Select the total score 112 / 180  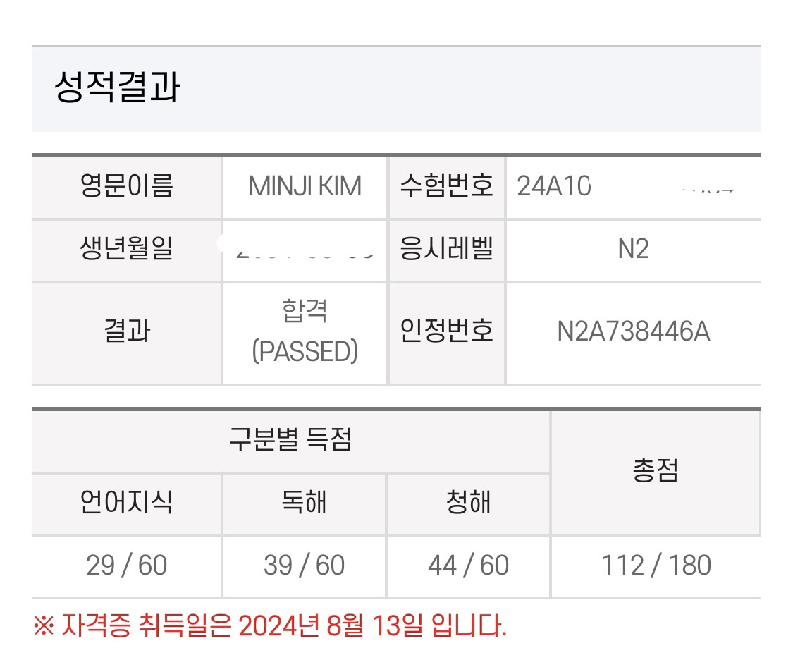pos(656,566)
